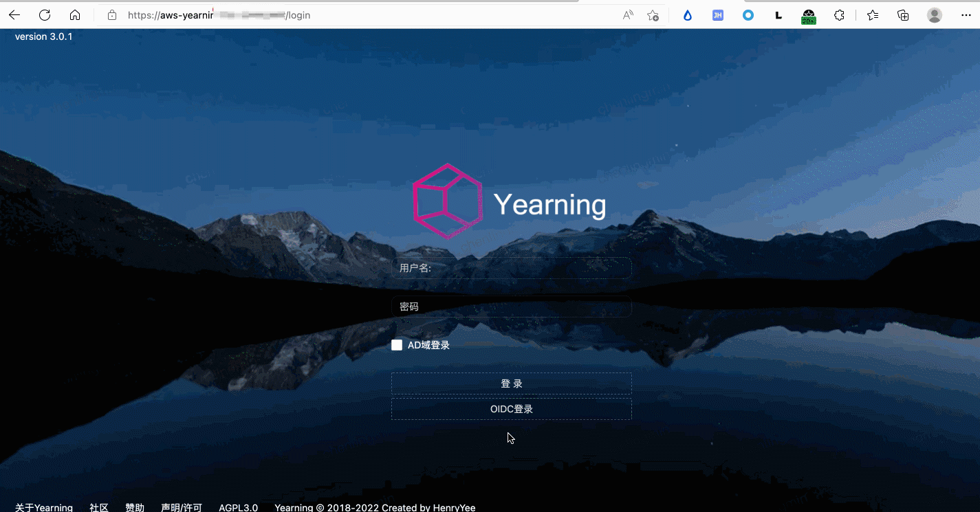Screen dimensions: 980x512
Task: Add page to favorites star icon
Action: click(653, 15)
